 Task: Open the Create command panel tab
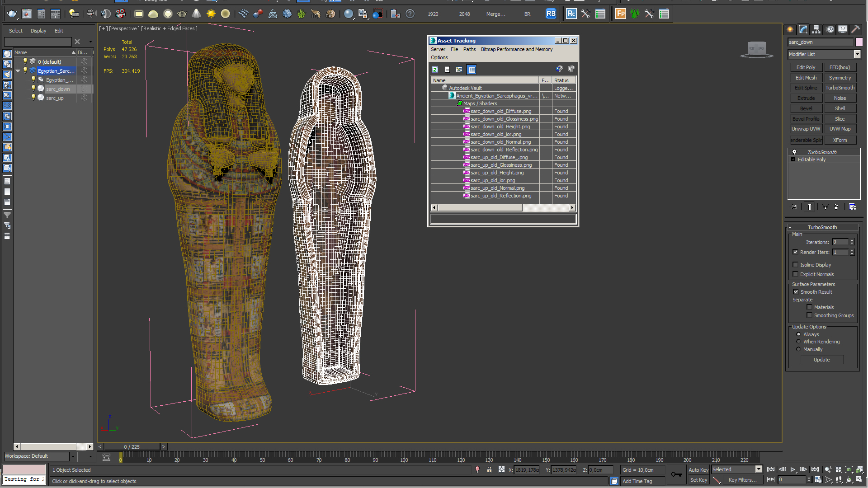pos(790,29)
